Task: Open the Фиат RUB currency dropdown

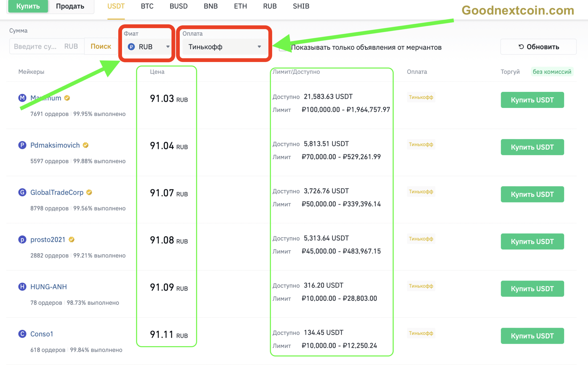Action: (148, 47)
